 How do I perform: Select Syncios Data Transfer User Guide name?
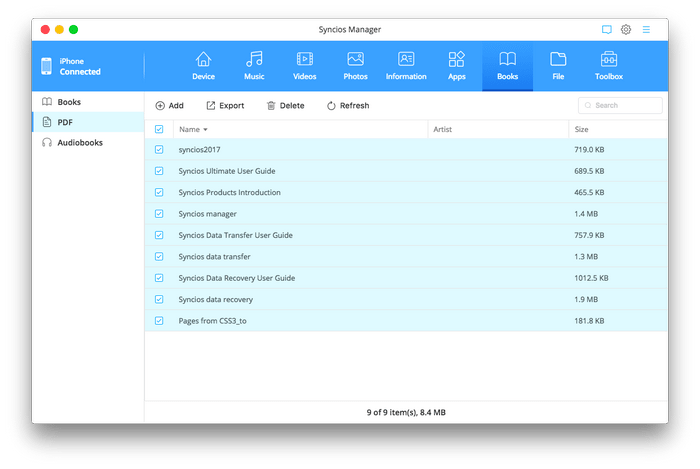[x=236, y=235]
